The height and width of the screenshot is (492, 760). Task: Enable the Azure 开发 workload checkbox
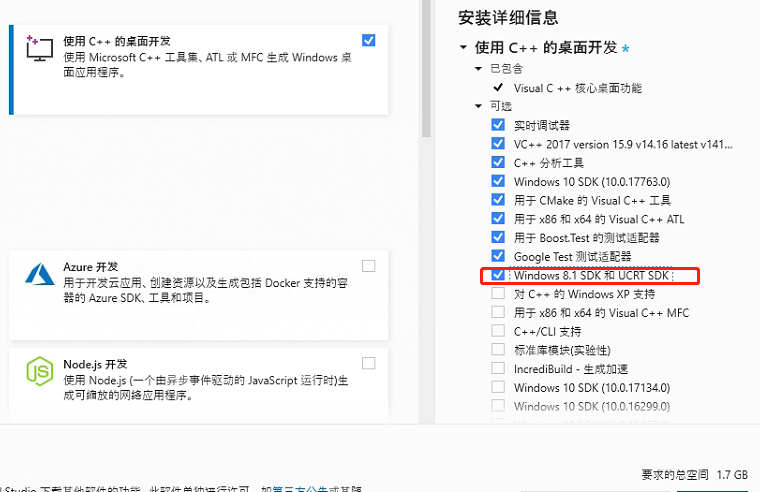point(369,266)
